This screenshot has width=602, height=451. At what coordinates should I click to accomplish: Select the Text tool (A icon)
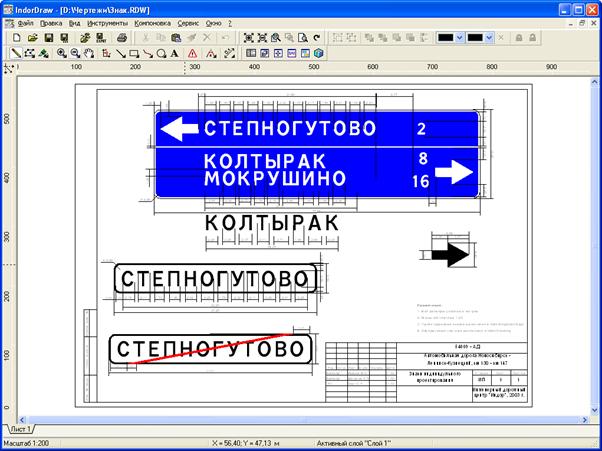(x=175, y=53)
